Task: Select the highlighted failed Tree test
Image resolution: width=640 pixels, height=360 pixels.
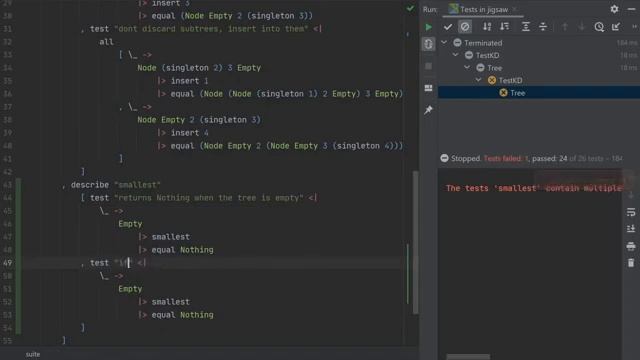Action: click(x=539, y=93)
